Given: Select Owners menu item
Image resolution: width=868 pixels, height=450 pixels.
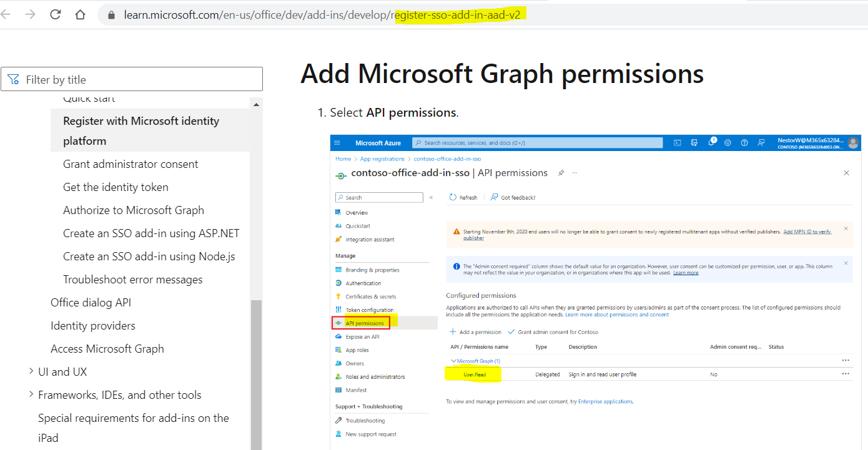Looking at the screenshot, I should coord(355,363).
